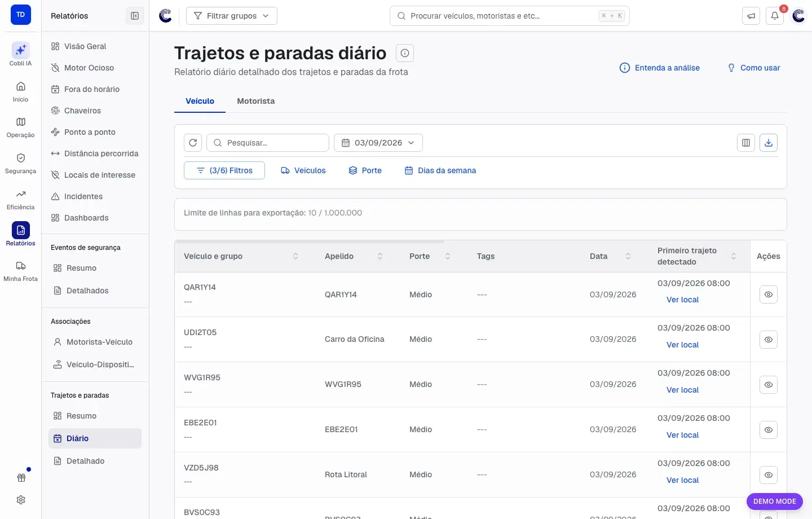The height and width of the screenshot is (519, 812).
Task: Open Filtrar grupos dropdown
Action: pos(232,16)
